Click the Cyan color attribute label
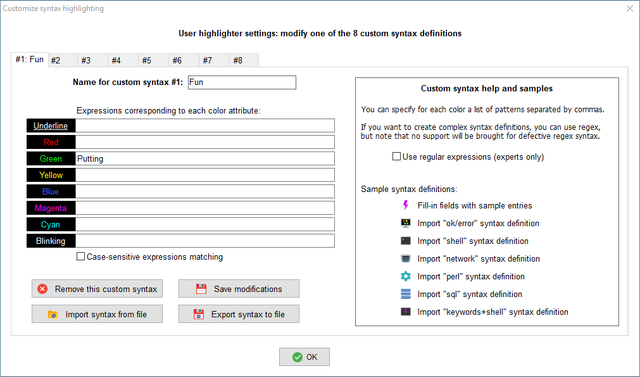Screen dimensions: 640x377 pyautogui.click(x=51, y=224)
